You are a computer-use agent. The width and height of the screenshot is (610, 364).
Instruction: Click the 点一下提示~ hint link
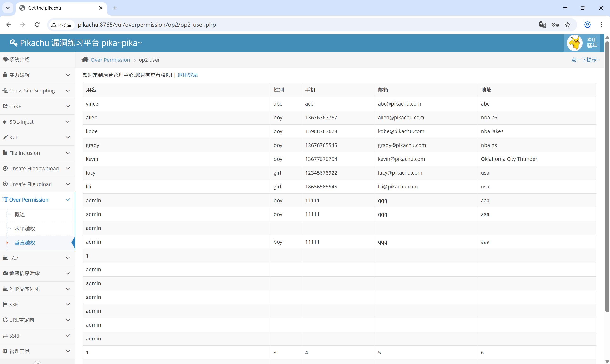click(x=585, y=60)
